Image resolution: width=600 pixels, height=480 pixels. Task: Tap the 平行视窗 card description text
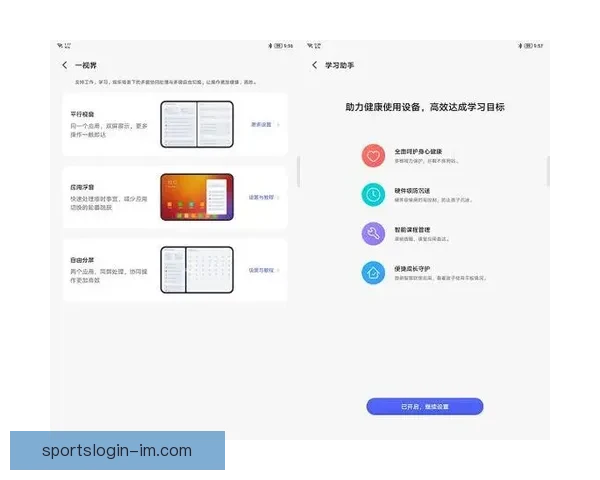click(x=109, y=130)
